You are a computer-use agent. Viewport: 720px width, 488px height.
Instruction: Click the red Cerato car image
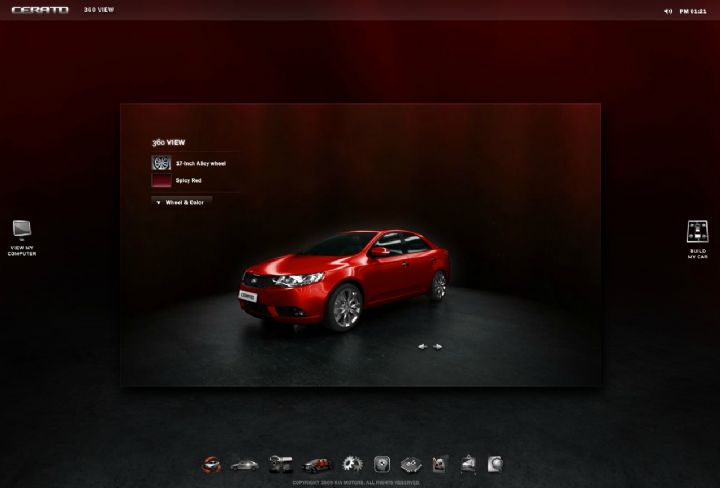point(343,280)
